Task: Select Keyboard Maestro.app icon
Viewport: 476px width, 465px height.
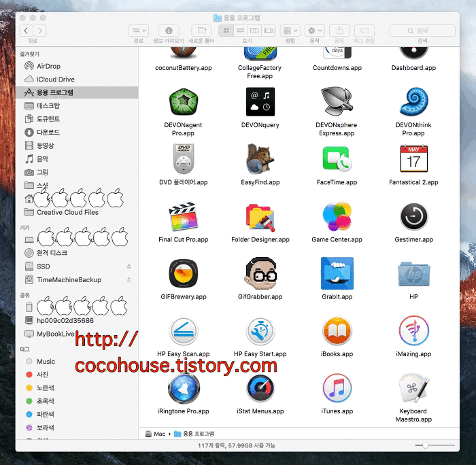Action: coord(413,388)
